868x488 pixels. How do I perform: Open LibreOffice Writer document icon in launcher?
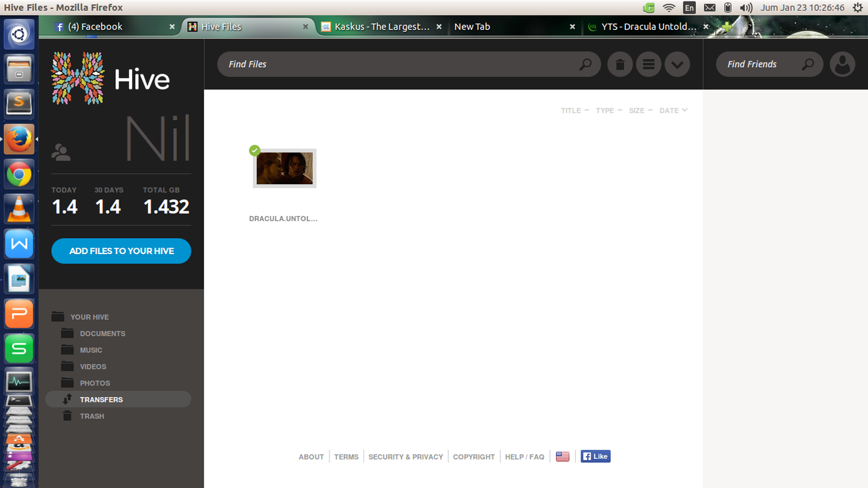tap(19, 279)
